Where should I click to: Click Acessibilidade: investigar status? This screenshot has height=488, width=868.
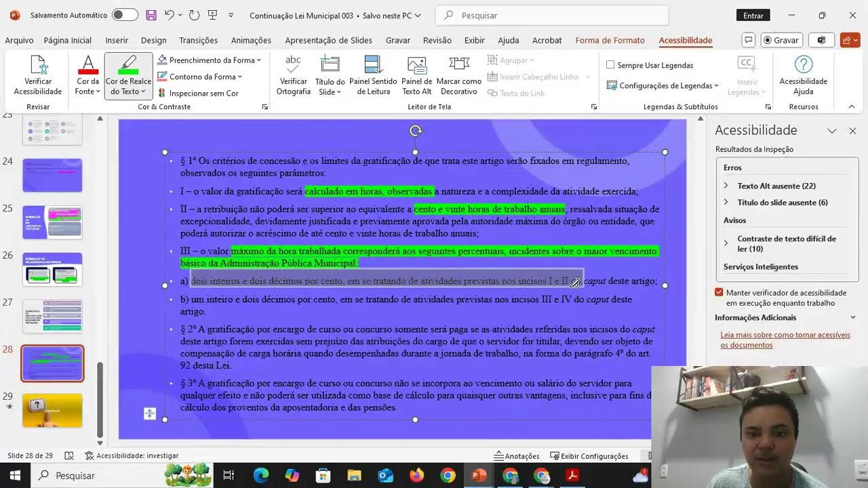pyautogui.click(x=132, y=456)
